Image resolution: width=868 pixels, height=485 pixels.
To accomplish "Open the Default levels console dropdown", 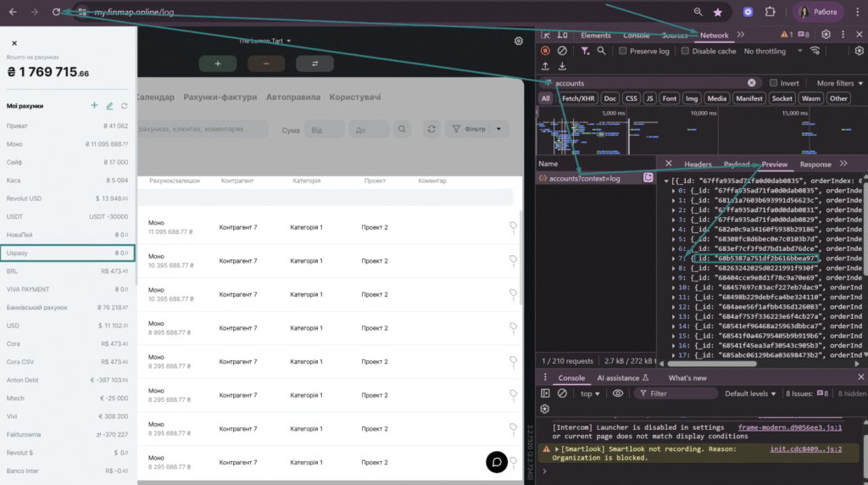I will (750, 393).
